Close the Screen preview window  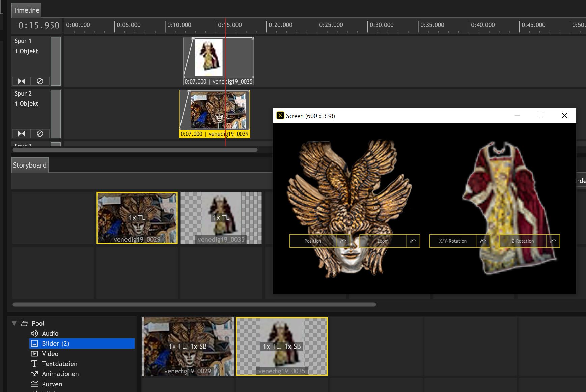coord(564,116)
